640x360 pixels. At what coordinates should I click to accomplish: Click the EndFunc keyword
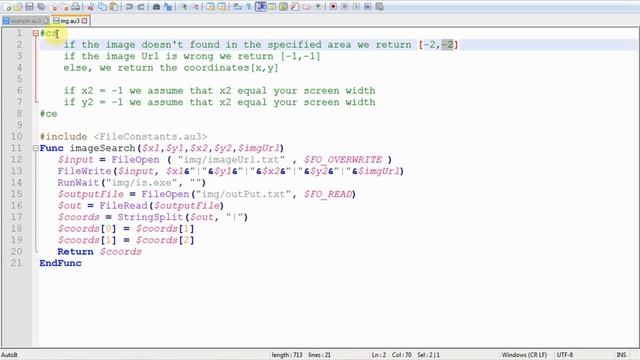coord(60,263)
